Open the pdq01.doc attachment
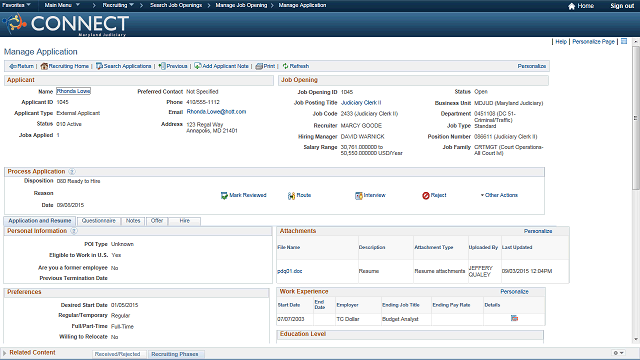 pos(289,271)
